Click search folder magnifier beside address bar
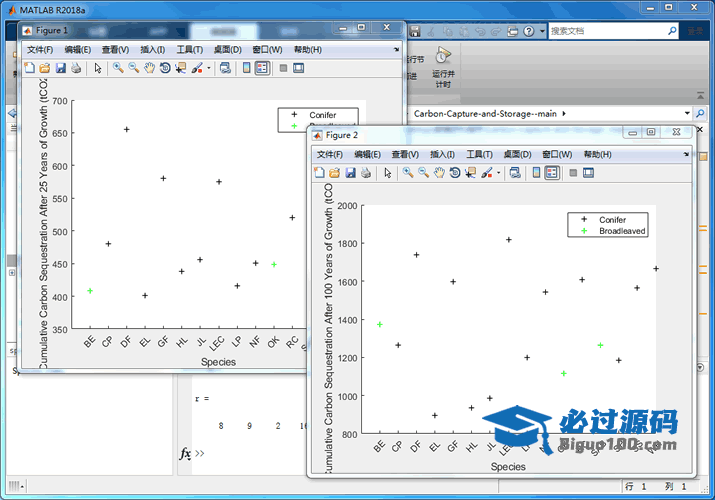This screenshot has height=500, width=715. click(x=700, y=113)
